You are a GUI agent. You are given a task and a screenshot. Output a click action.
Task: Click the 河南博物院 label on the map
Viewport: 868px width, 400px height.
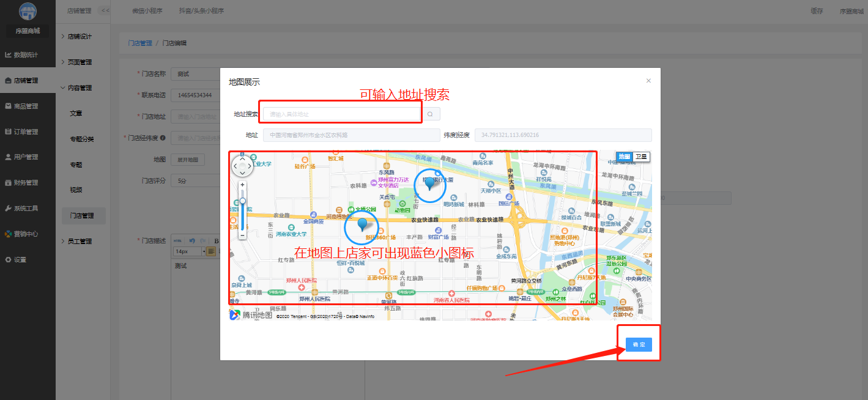pos(339,217)
